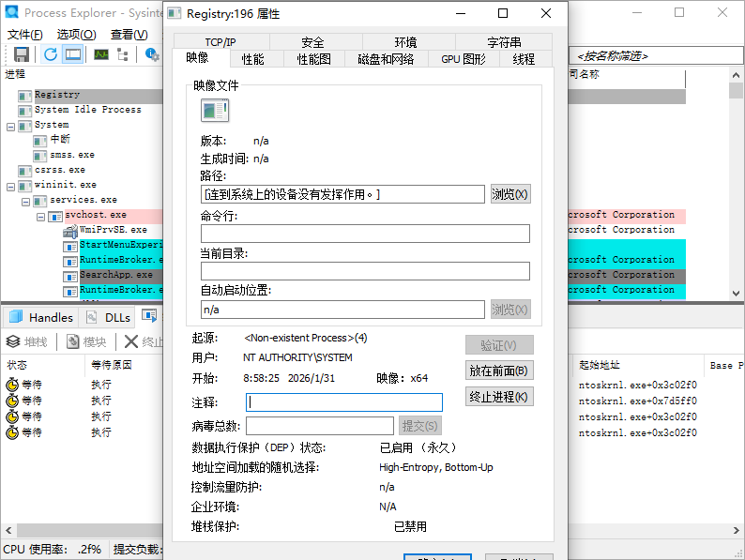The width and height of the screenshot is (745, 560).
Task: Click the Save floppy disk toolbar icon
Action: pyautogui.click(x=22, y=54)
